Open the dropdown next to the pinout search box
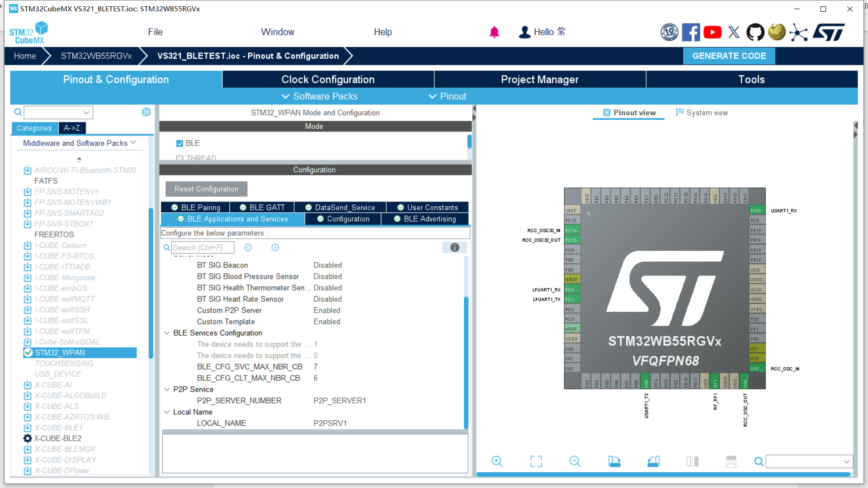Screen dimensions: 868x488 pyautogui.click(x=846, y=461)
